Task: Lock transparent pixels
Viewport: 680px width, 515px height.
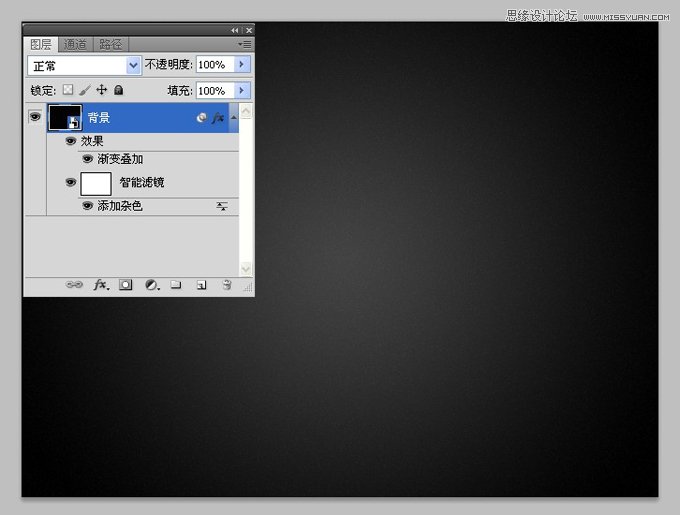Action: pyautogui.click(x=68, y=90)
